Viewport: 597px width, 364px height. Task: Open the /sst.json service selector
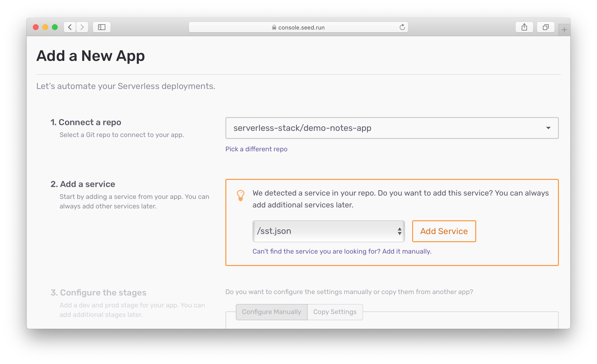(328, 231)
